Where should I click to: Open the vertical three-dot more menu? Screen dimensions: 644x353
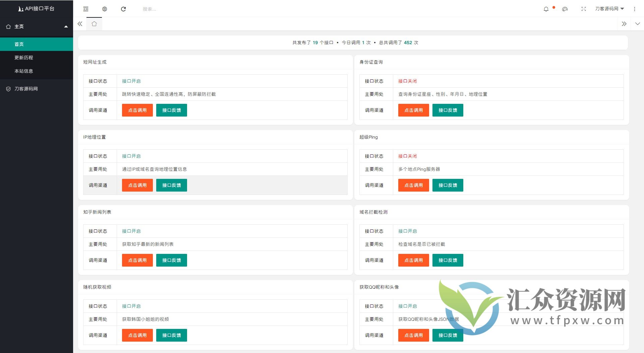tap(635, 9)
